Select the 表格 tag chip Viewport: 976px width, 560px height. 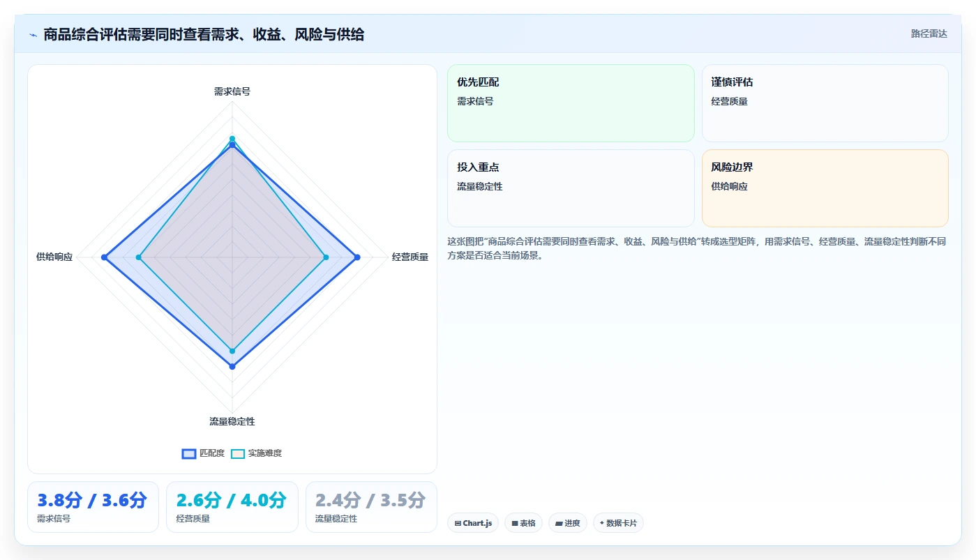click(x=523, y=523)
